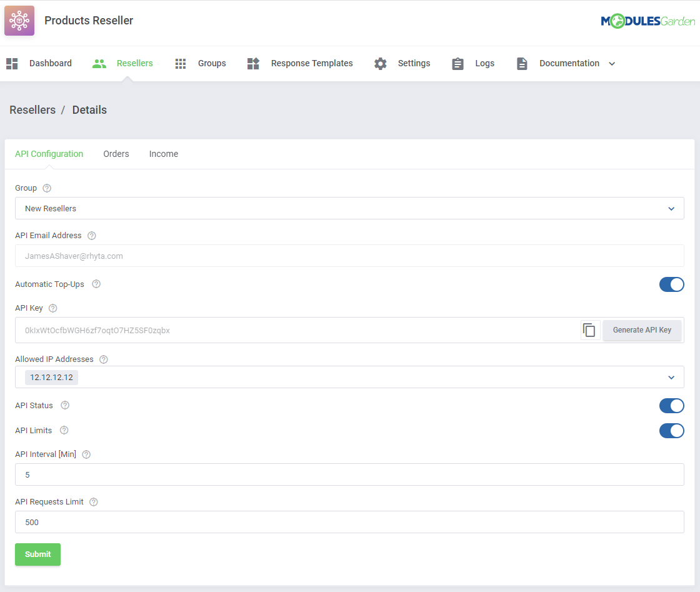Viewport: 700px width, 592px height.
Task: Click the green Submit button
Action: pyautogui.click(x=38, y=554)
